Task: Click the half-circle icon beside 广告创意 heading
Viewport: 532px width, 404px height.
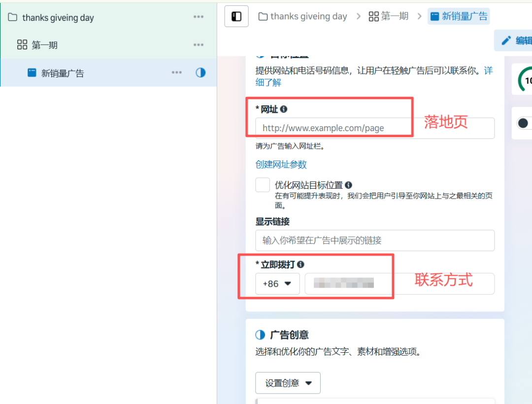Action: click(260, 335)
